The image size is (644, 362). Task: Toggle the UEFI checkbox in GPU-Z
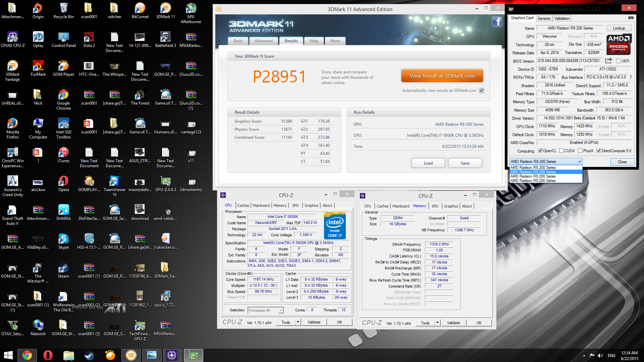tap(618, 61)
